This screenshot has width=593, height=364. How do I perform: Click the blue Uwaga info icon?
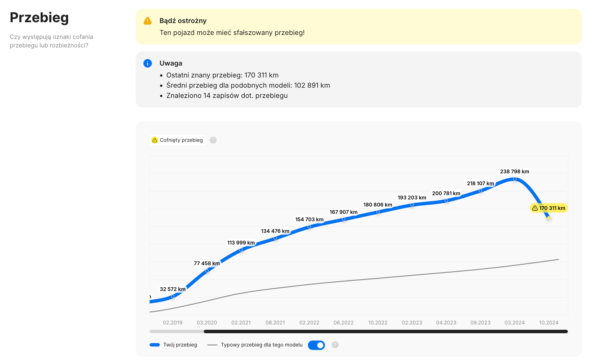147,63
